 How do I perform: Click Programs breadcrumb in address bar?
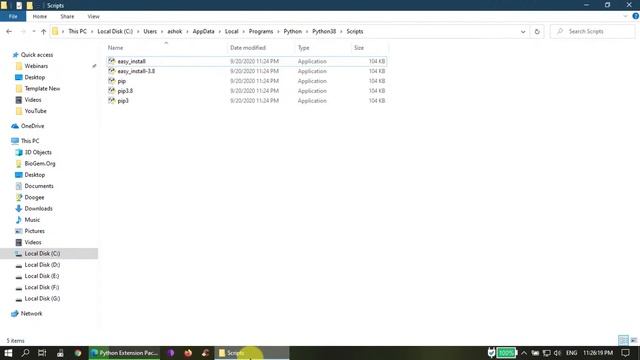[261, 31]
